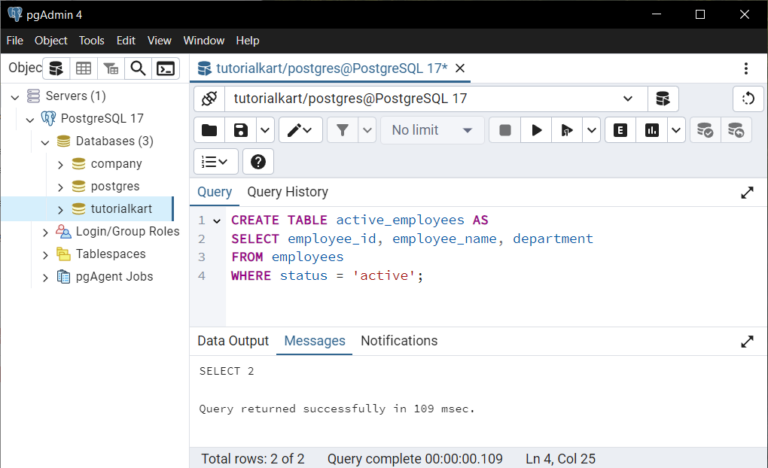The width and height of the screenshot is (768, 468).
Task: Select the Messages tab
Action: (x=314, y=341)
